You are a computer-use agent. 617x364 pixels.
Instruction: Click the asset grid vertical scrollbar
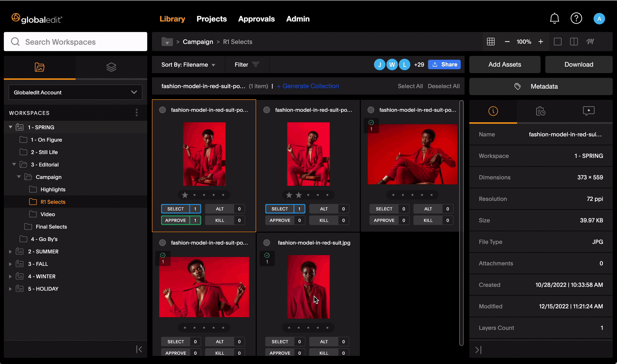pos(461,223)
